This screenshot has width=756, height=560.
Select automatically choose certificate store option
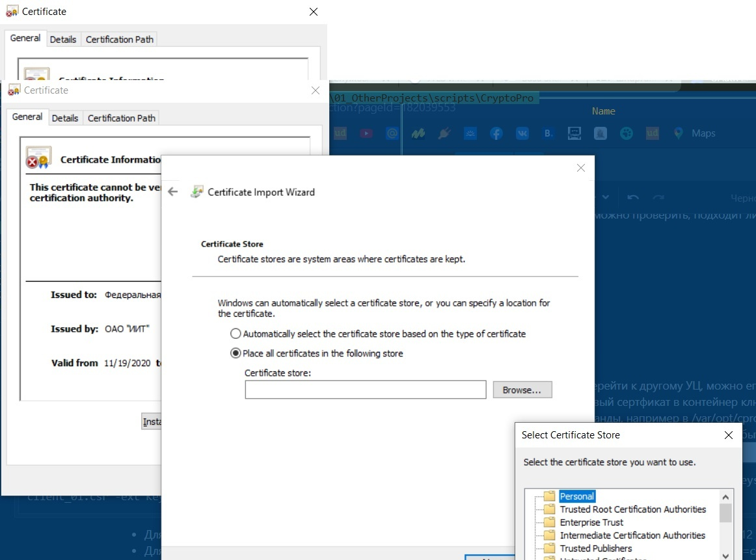pos(236,334)
